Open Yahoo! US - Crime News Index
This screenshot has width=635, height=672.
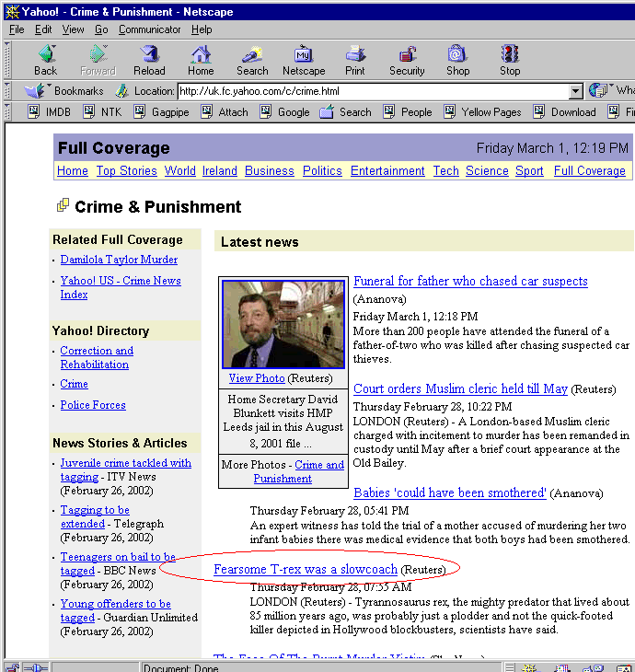[121, 287]
